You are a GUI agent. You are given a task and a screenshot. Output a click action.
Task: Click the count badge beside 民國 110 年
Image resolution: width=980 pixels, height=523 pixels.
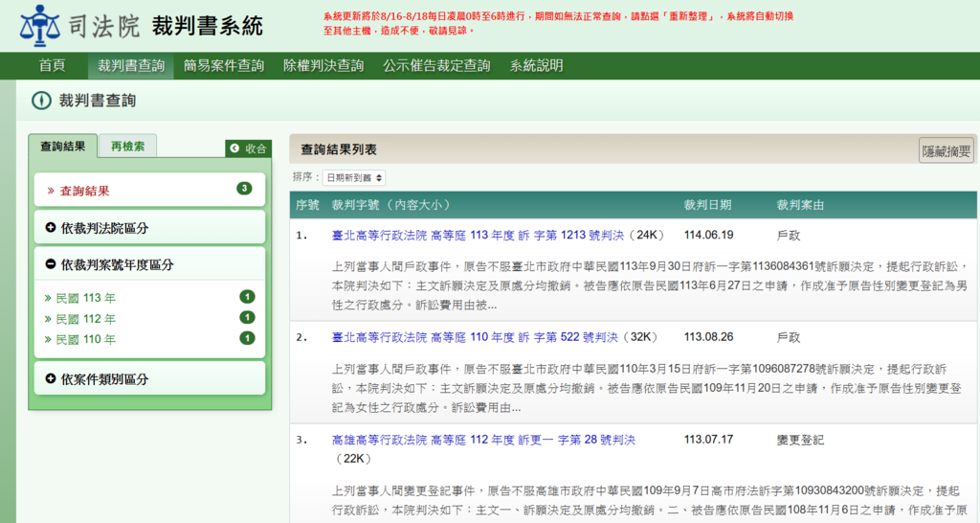[247, 338]
